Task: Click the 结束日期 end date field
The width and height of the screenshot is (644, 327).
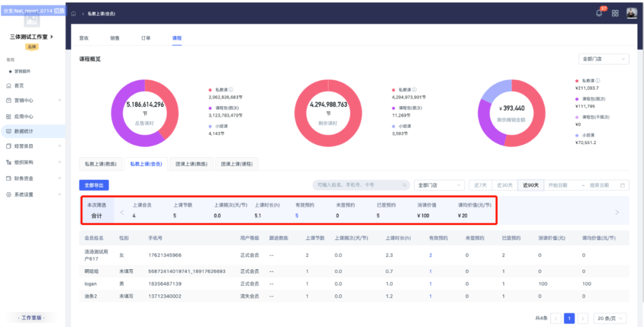Action: pyautogui.click(x=599, y=185)
